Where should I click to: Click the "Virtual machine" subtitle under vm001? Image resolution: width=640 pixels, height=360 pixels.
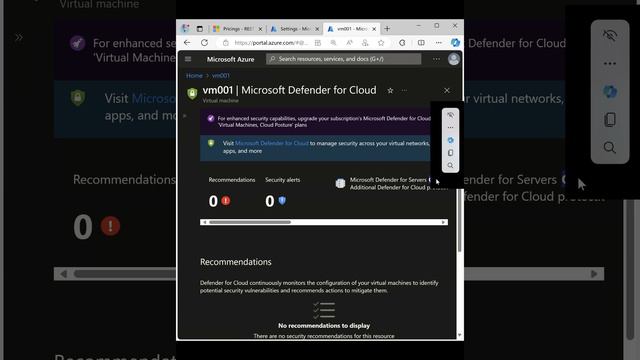pyautogui.click(x=220, y=100)
